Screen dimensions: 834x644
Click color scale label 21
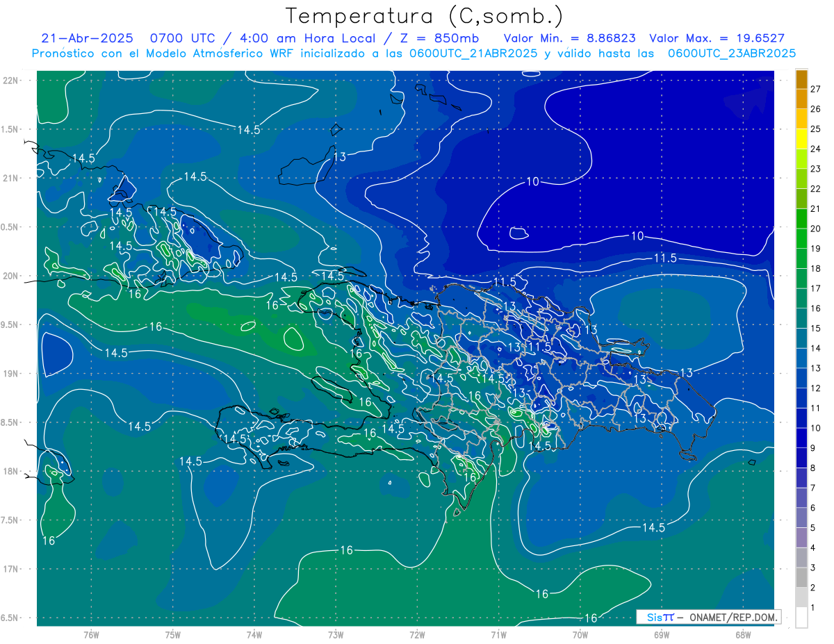coord(816,208)
